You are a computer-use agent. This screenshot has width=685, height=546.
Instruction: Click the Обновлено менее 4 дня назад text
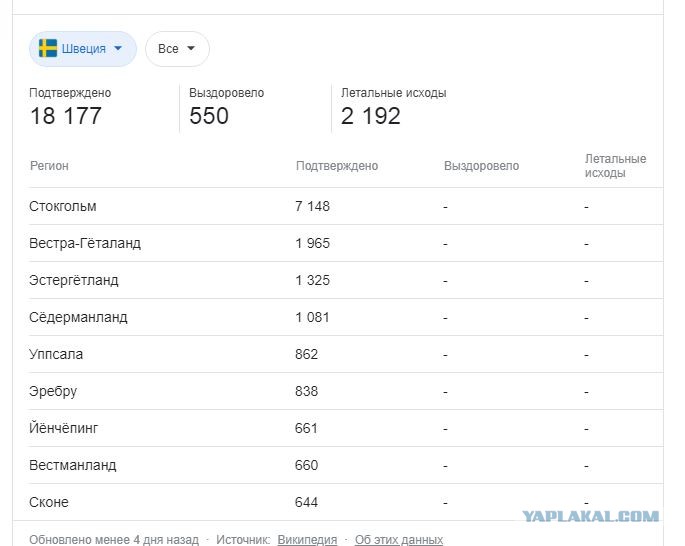pos(114,540)
